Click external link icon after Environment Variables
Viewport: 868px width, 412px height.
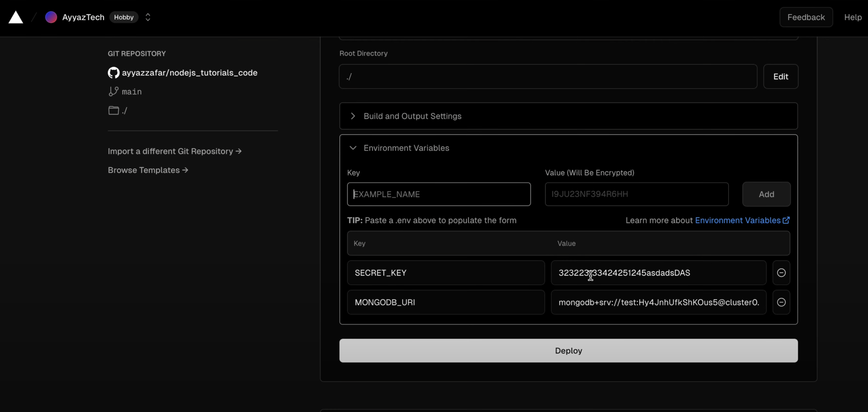[x=786, y=220]
